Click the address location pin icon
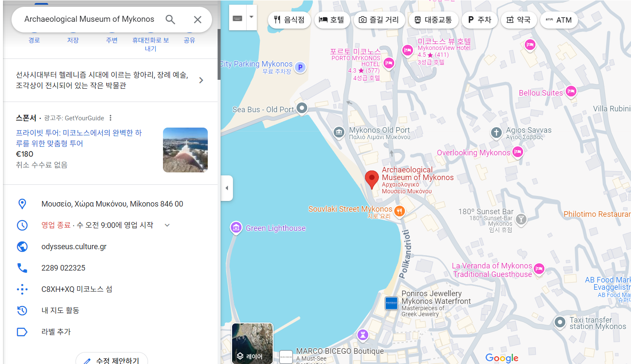Viewport: 631px width, 364px height. click(x=22, y=204)
